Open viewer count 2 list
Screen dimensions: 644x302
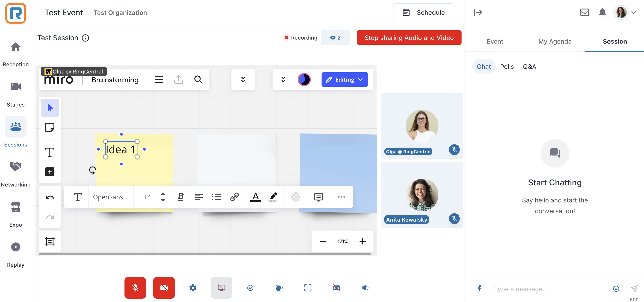(335, 38)
